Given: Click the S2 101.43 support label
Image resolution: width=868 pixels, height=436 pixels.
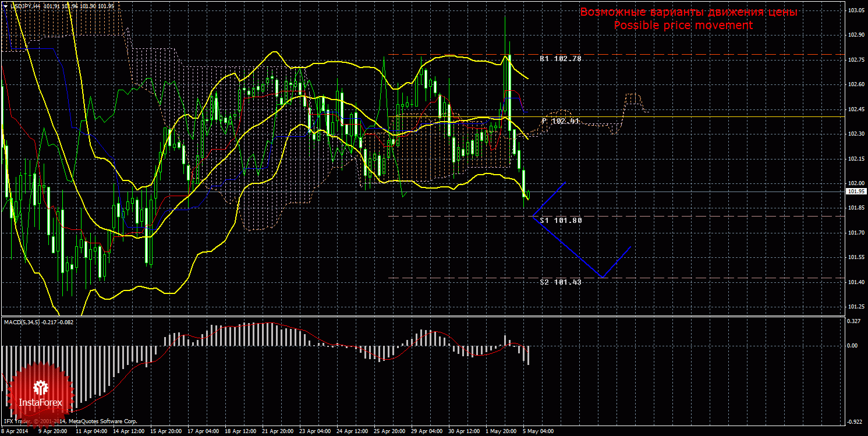Looking at the screenshot, I should pyautogui.click(x=561, y=282).
